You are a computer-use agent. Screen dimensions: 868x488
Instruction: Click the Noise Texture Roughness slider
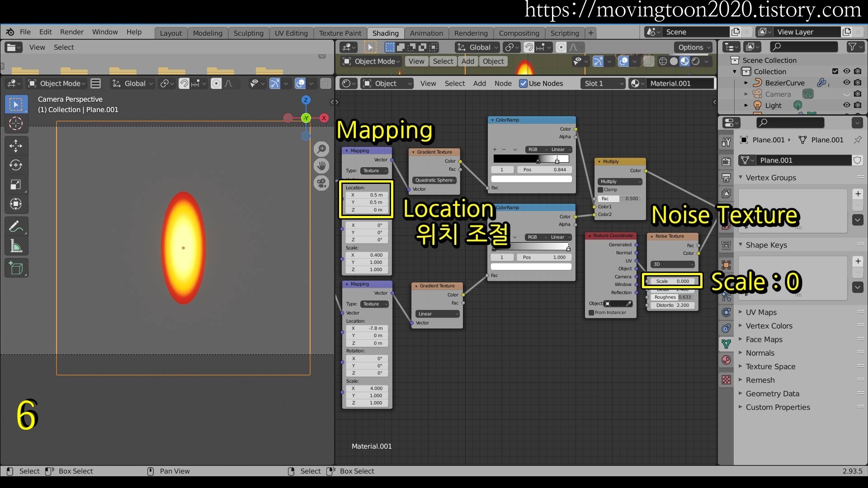[x=673, y=297]
